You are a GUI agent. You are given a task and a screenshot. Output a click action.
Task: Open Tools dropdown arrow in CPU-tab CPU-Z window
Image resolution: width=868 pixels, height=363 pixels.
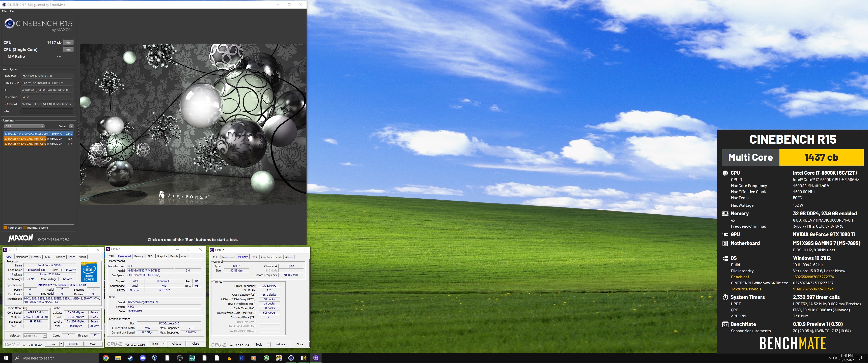point(61,344)
